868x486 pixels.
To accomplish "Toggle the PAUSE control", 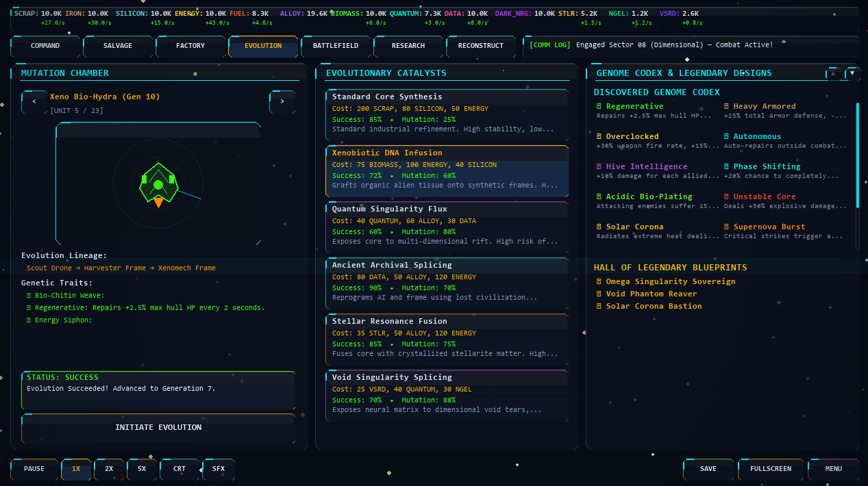I will (34, 470).
